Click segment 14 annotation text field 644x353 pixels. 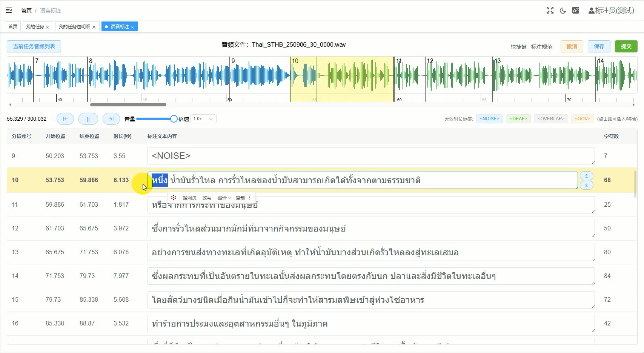[x=371, y=276]
